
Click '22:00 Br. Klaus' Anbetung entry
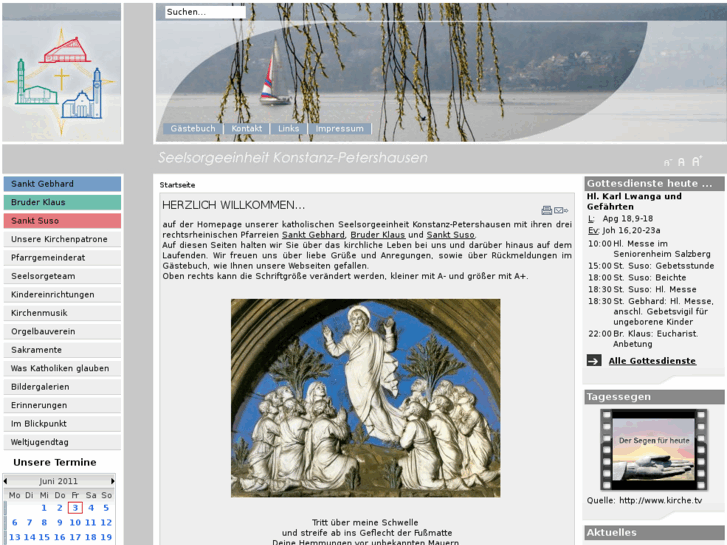pyautogui.click(x=643, y=339)
